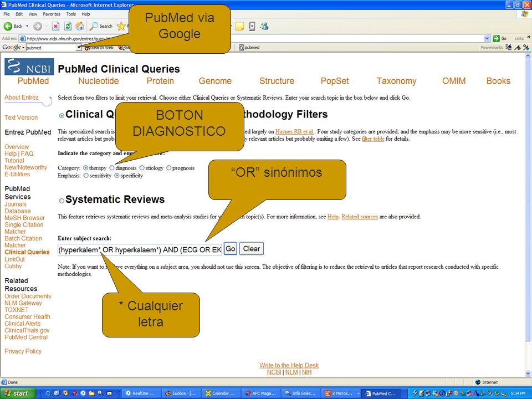Screen dimensions: 532x399
Task: Go to the OMIM database tab
Action: pos(454,81)
